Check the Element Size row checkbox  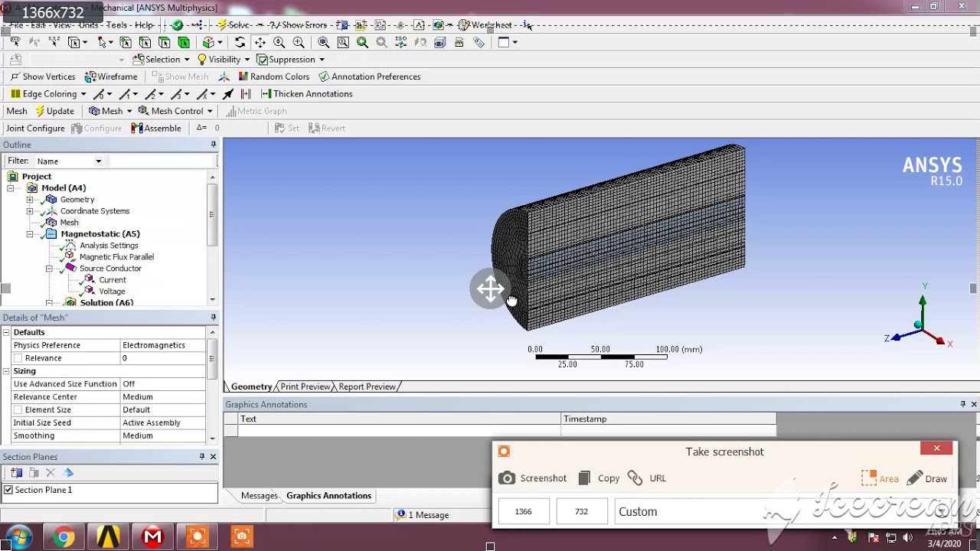pos(18,410)
